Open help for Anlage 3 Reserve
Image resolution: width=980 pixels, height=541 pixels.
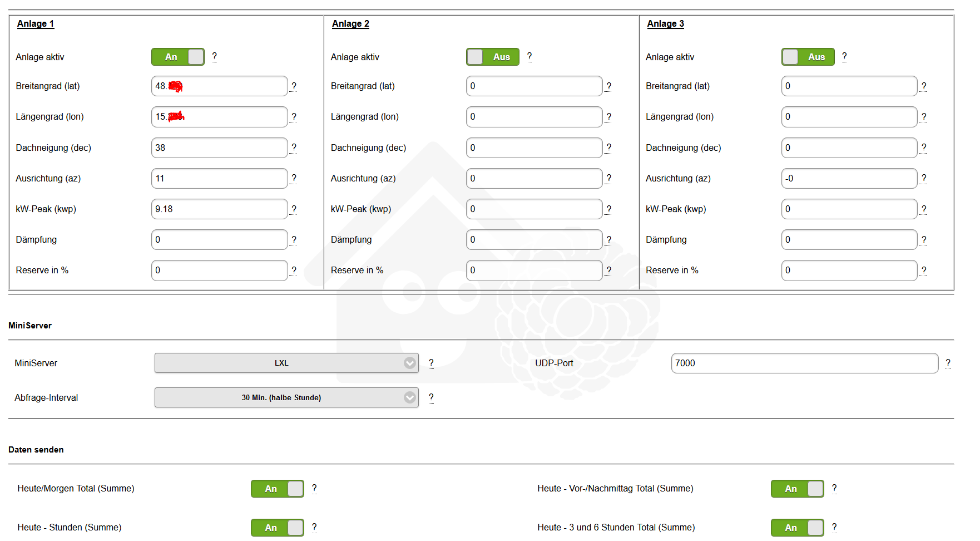924,270
